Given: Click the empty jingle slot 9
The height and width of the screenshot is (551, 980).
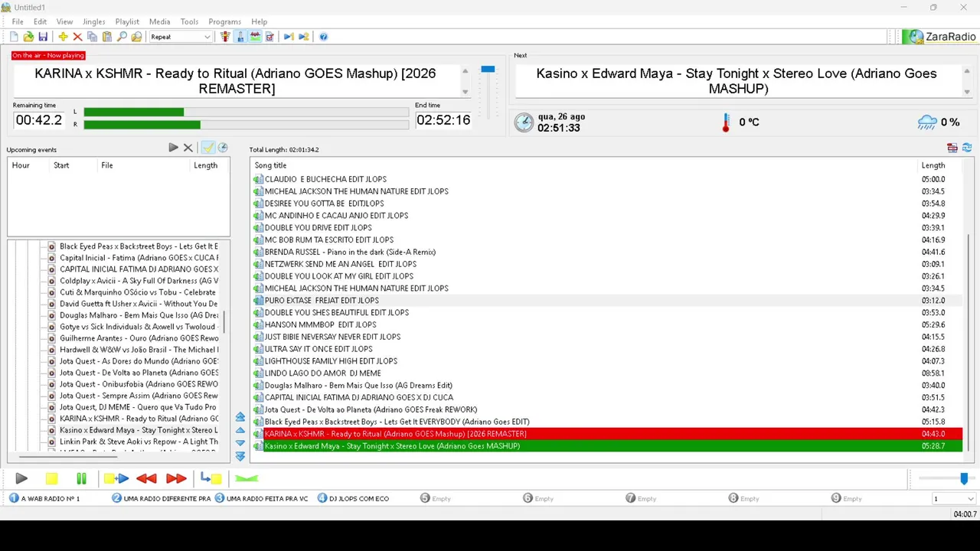Looking at the screenshot, I should (x=847, y=498).
